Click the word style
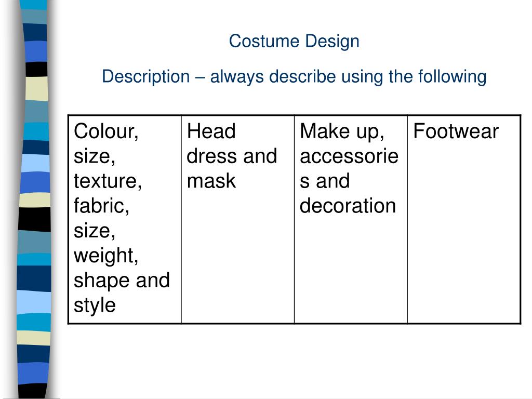This screenshot has height=399, width=532. click(x=95, y=305)
